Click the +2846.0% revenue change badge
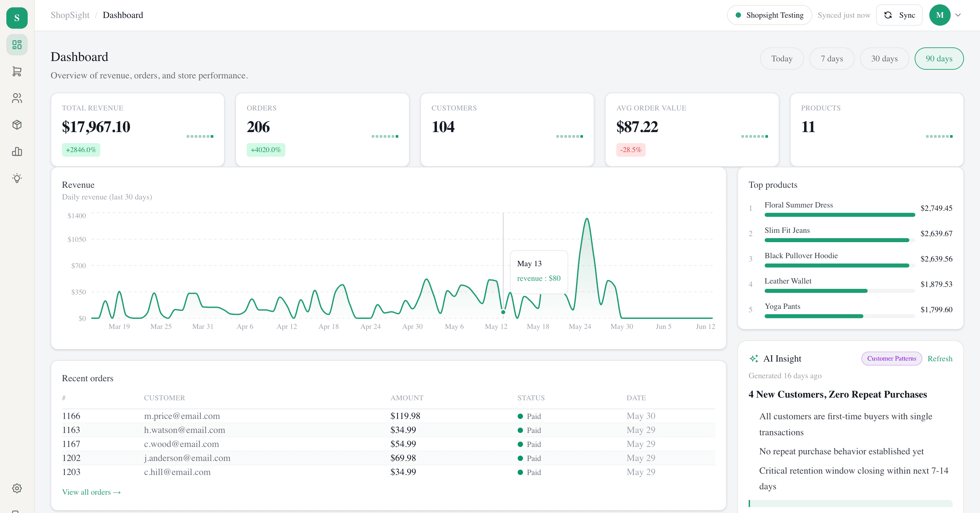 click(x=81, y=150)
